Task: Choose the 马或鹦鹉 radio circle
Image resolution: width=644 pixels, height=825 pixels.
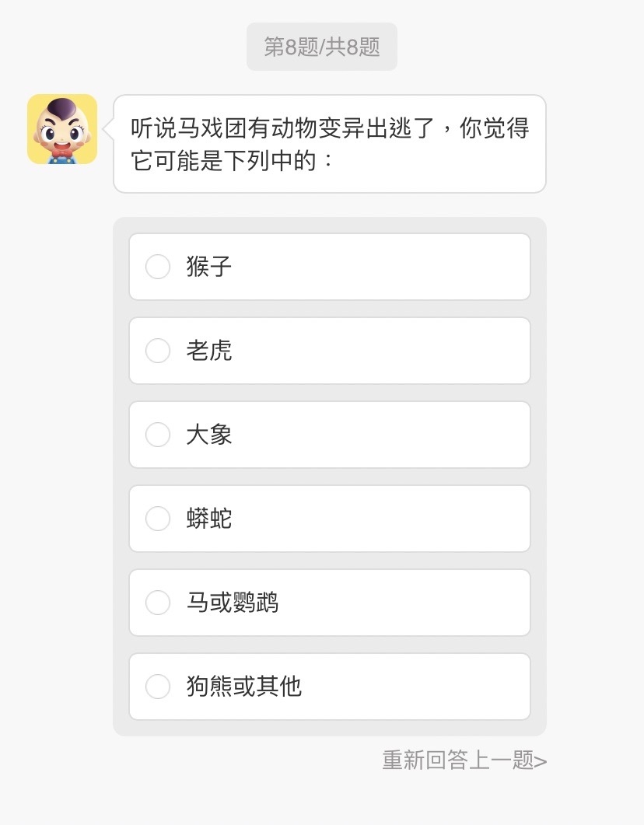Action: (x=158, y=603)
